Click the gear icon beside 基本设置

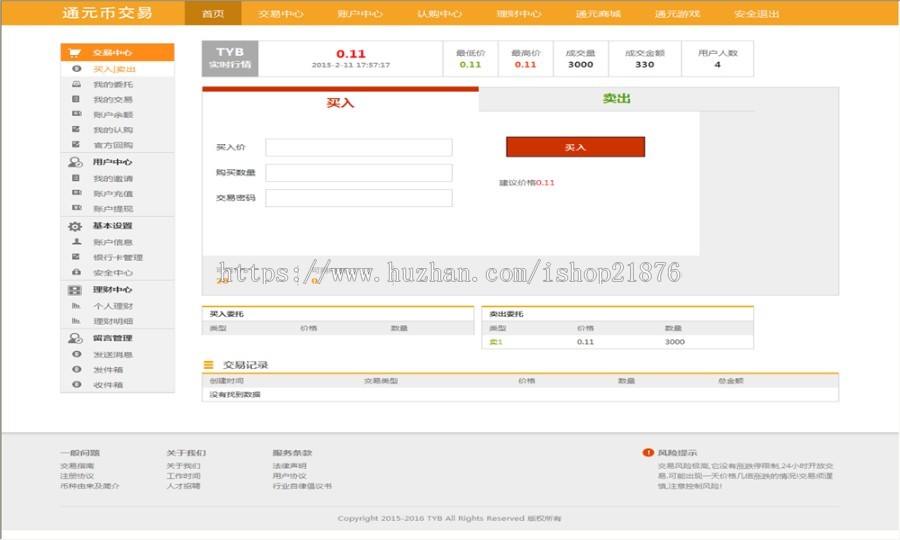click(x=75, y=226)
